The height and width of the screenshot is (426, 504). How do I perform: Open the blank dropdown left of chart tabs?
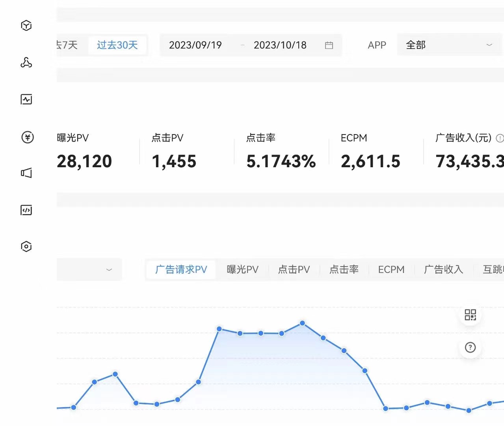pos(89,269)
